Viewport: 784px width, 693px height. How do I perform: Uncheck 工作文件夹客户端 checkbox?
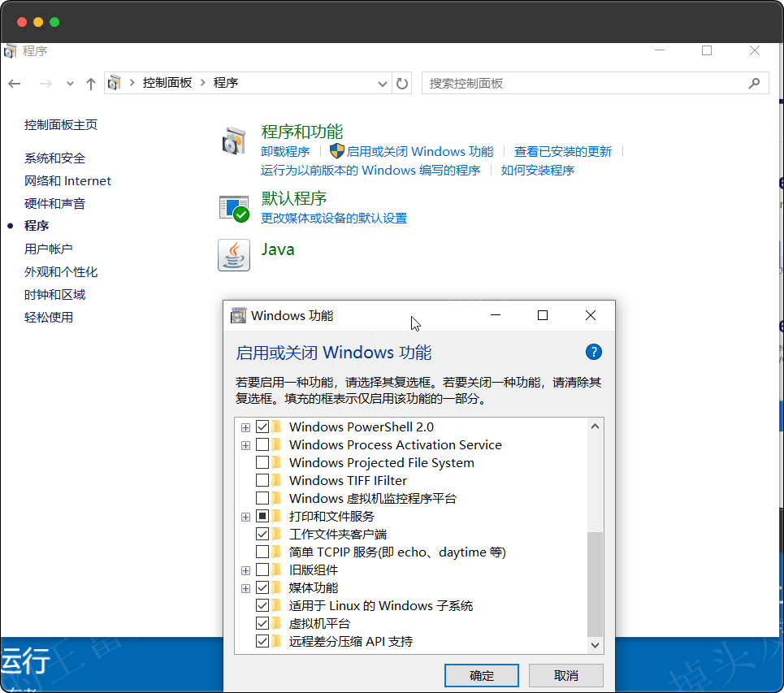(262, 534)
